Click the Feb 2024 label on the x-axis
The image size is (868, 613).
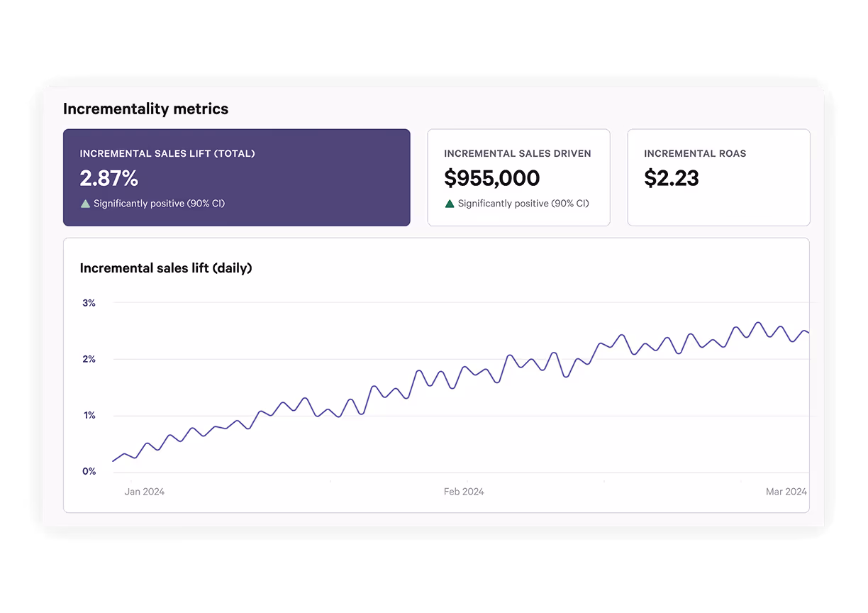click(464, 491)
